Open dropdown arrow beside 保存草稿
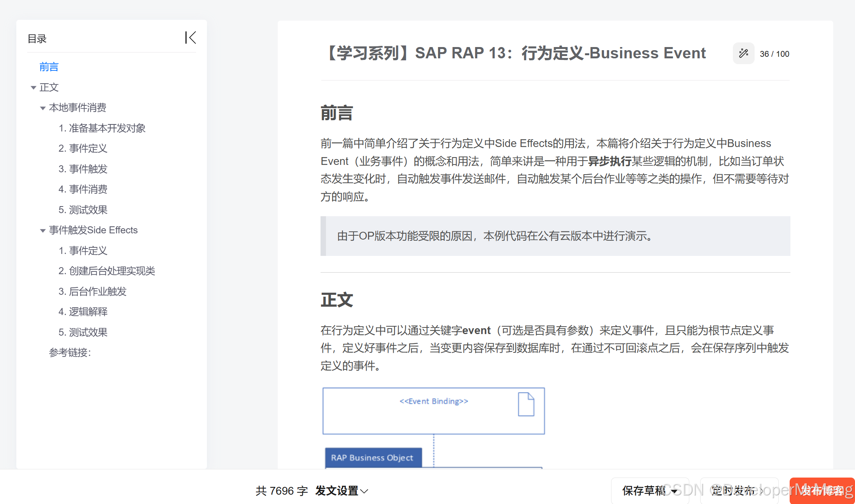 [x=674, y=491]
